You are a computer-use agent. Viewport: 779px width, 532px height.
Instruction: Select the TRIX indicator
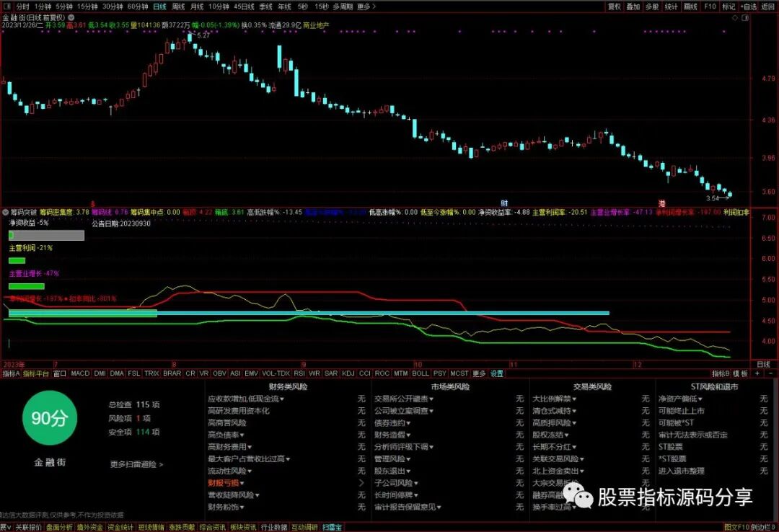[x=151, y=373]
